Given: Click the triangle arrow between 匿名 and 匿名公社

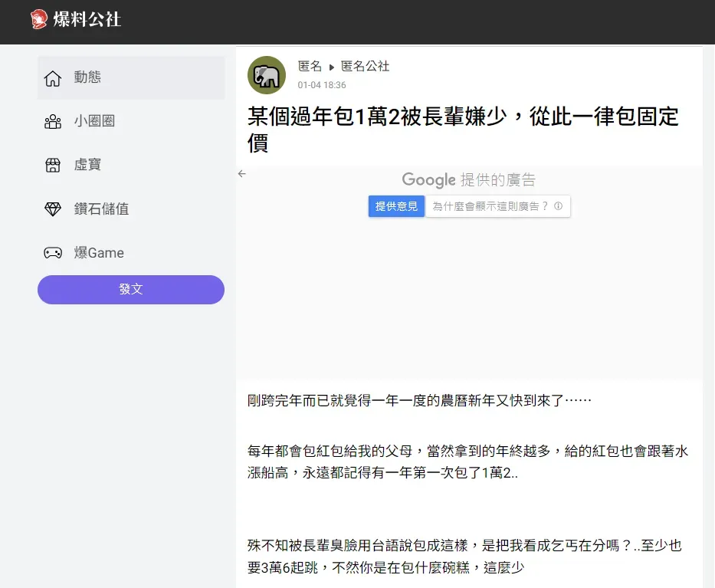Looking at the screenshot, I should tap(332, 67).
